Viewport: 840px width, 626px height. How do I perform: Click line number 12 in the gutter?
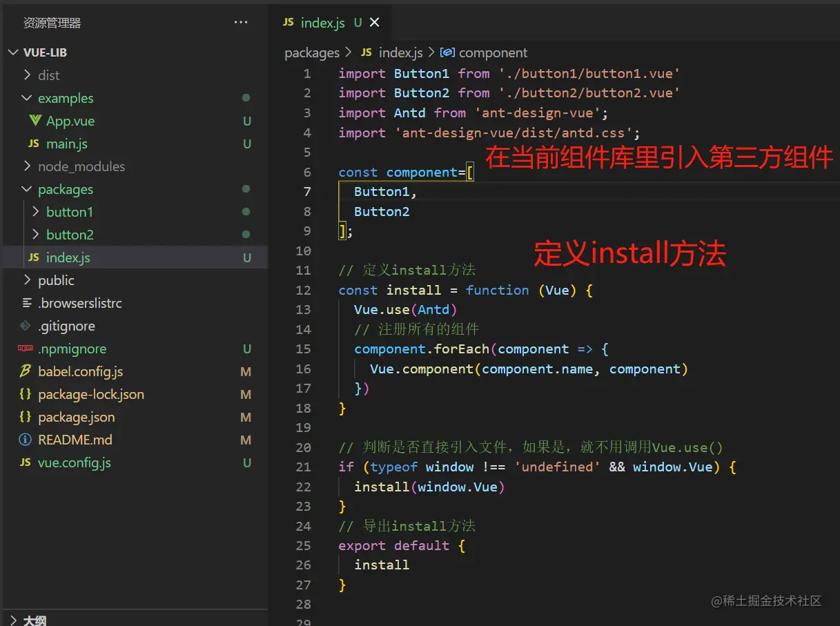click(x=303, y=290)
